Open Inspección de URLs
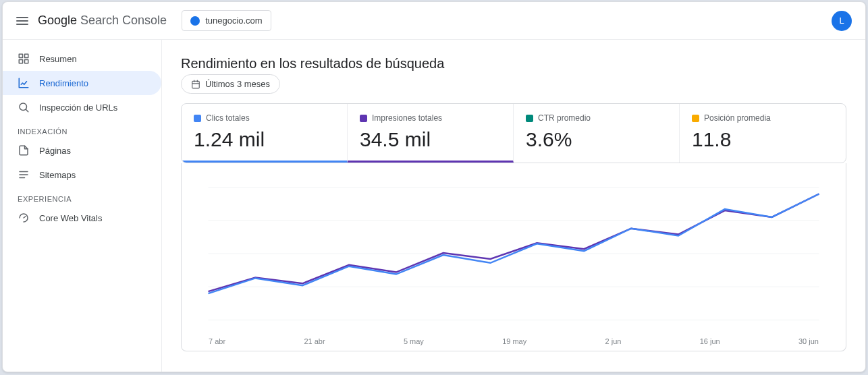This screenshot has width=868, height=375. (82, 107)
